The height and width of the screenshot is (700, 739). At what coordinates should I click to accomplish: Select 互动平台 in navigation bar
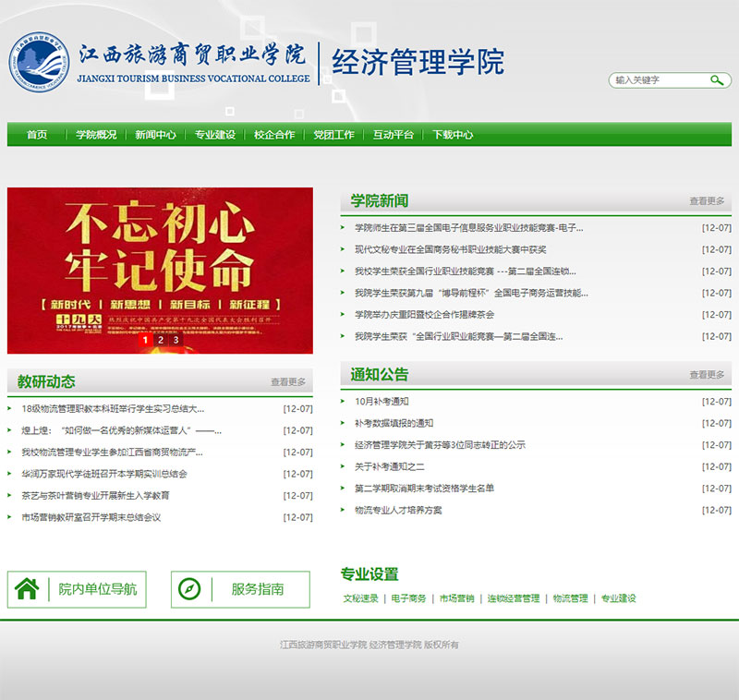pos(394,135)
